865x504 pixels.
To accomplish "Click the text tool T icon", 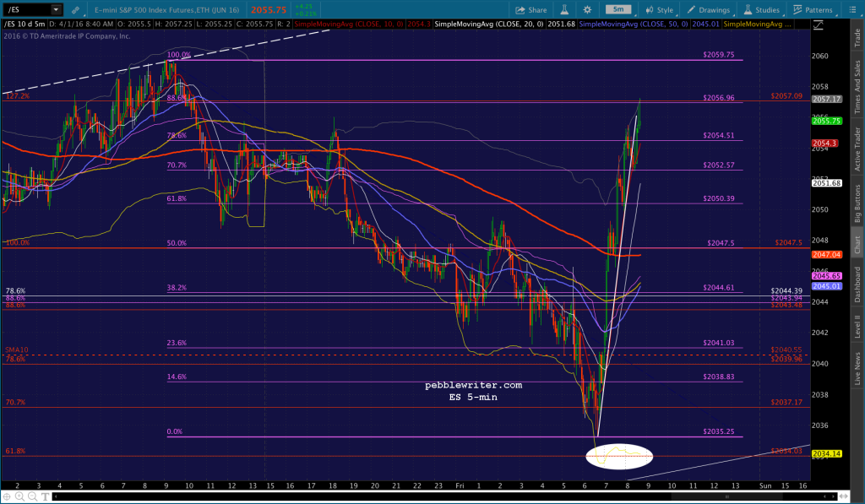I will point(45,497).
